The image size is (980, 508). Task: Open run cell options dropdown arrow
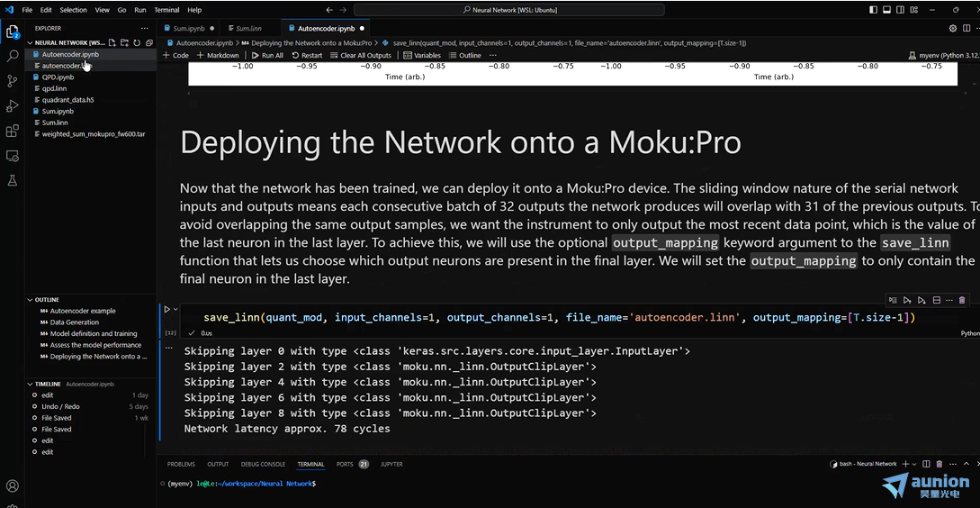tap(175, 309)
